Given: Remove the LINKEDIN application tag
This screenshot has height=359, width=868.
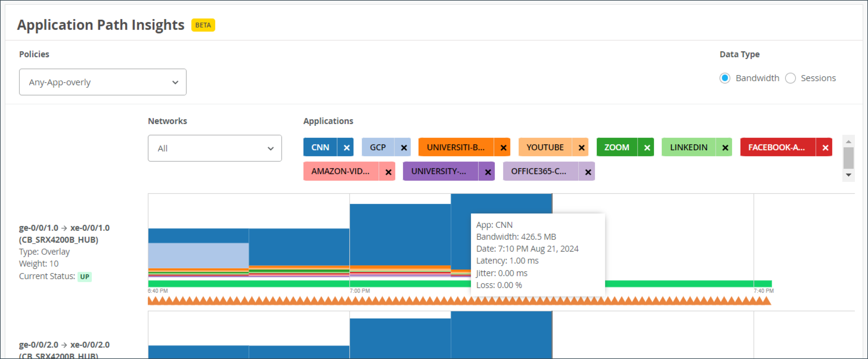Looking at the screenshot, I should click(725, 147).
